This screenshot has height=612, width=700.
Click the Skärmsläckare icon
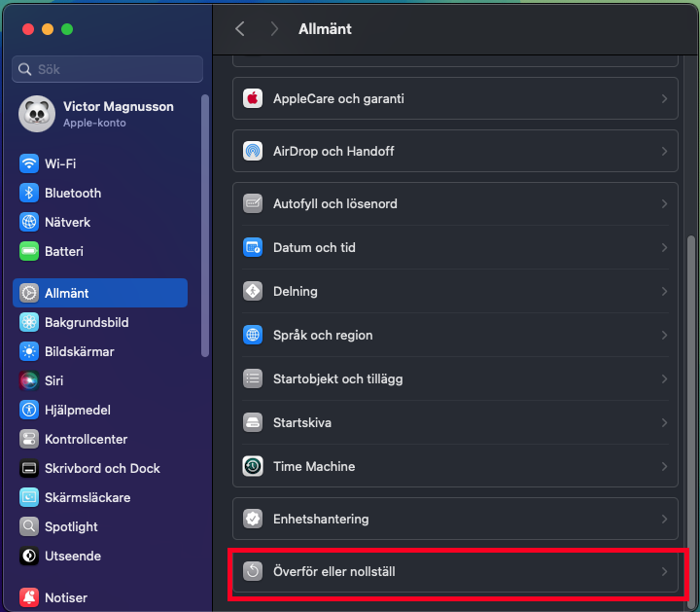pyautogui.click(x=29, y=497)
